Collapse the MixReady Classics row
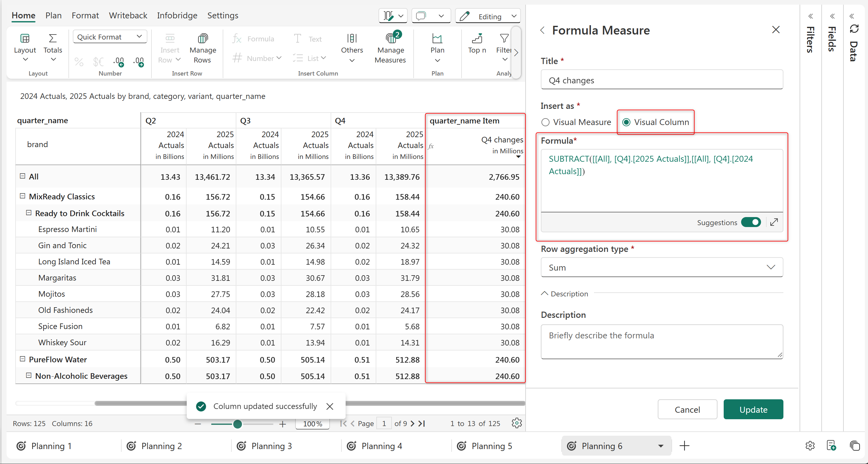 pos(23,196)
